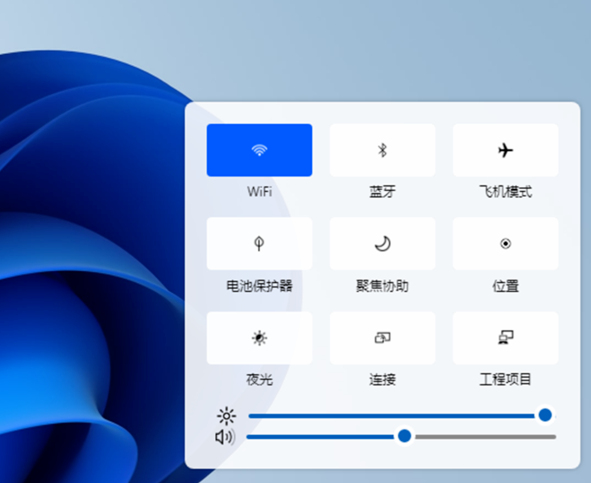Click the 工程项目 label text
The height and width of the screenshot is (483, 591).
tap(505, 379)
